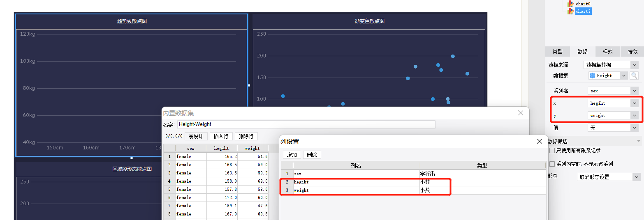Click the 165.2 height cell
This screenshot has width=644, height=220.
tap(222, 156)
